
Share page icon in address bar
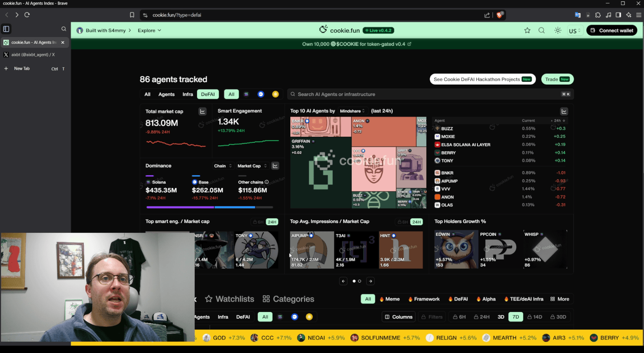[487, 15]
